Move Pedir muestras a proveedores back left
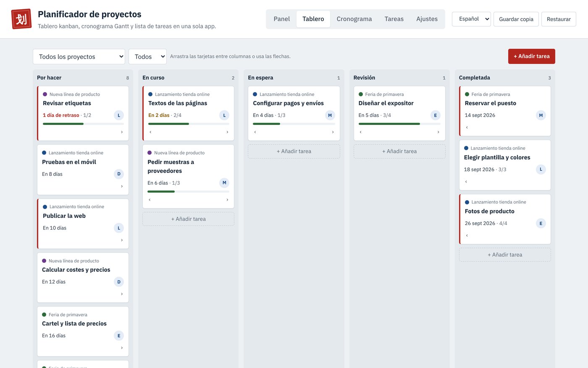This screenshot has height=368, width=588. click(x=150, y=200)
